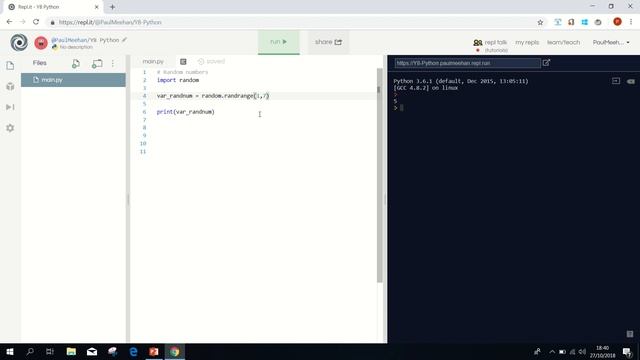640x360 pixels.
Task: Open the repl talk link
Action: pyautogui.click(x=490, y=42)
